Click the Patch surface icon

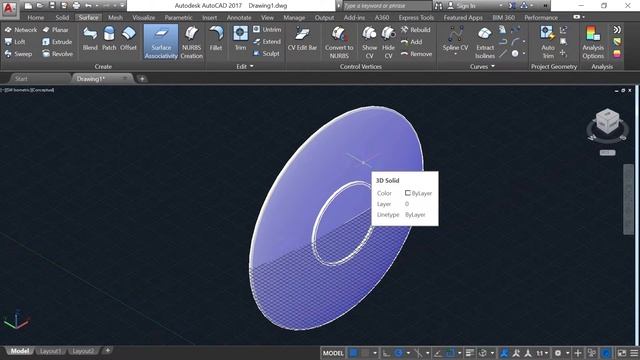109,38
